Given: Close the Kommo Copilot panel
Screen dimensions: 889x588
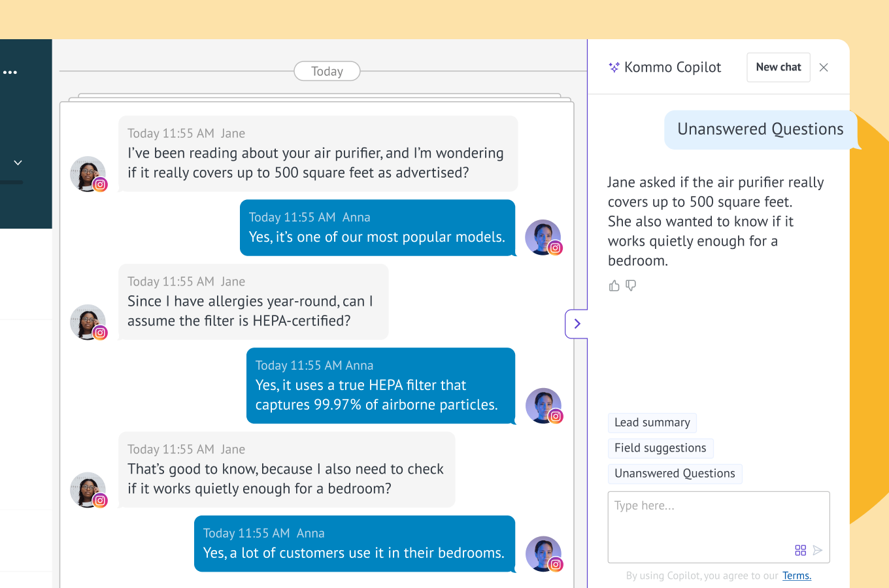Looking at the screenshot, I should coord(824,67).
